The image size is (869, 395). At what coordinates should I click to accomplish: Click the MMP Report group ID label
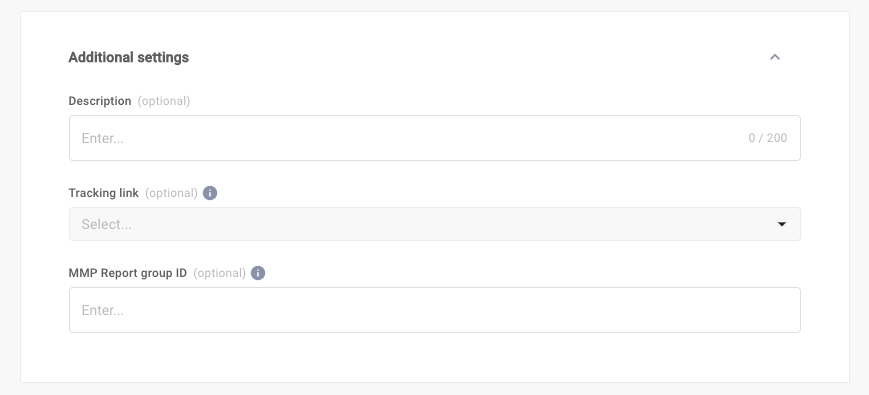[127, 273]
